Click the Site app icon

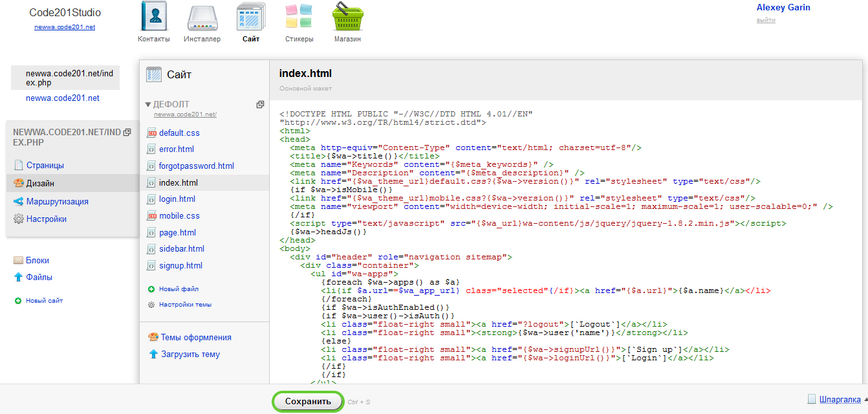[x=251, y=17]
